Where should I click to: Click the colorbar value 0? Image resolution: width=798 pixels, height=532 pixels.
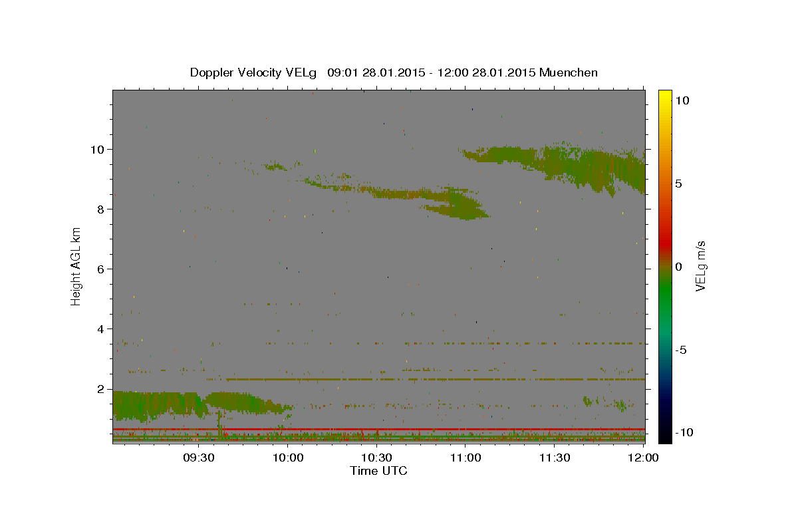(x=678, y=267)
